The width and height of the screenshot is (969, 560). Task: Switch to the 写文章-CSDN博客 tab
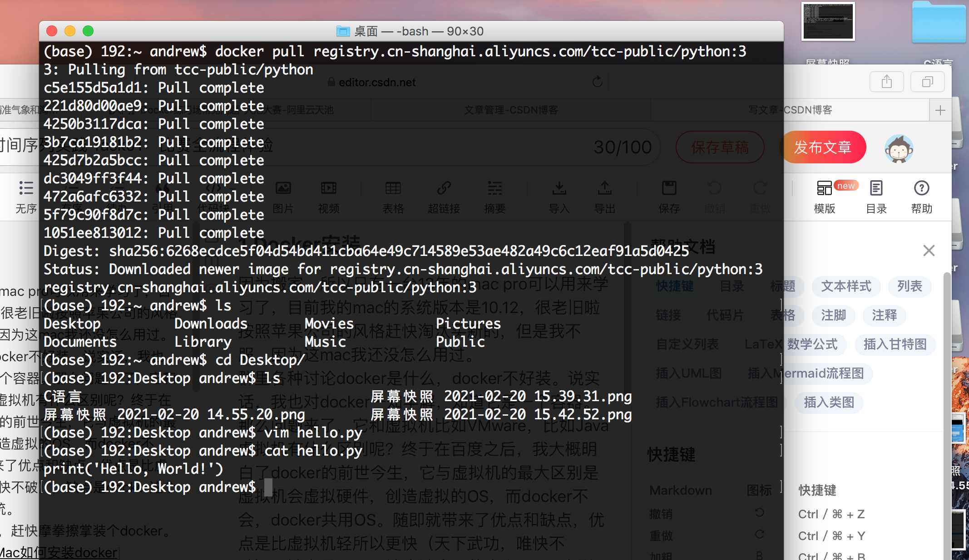pos(789,109)
